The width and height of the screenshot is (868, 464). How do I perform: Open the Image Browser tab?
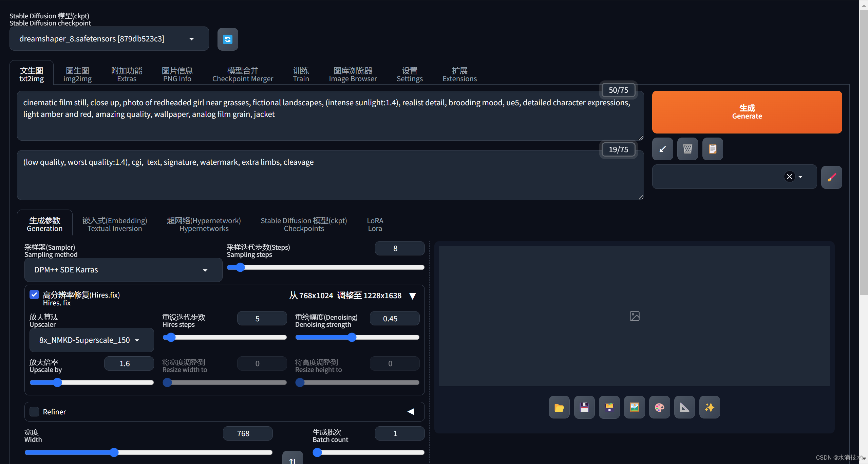[353, 74]
